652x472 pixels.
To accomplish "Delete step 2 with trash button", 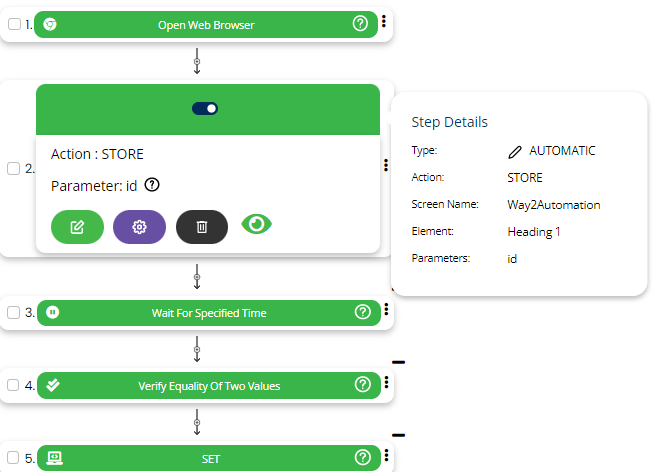I will [202, 227].
